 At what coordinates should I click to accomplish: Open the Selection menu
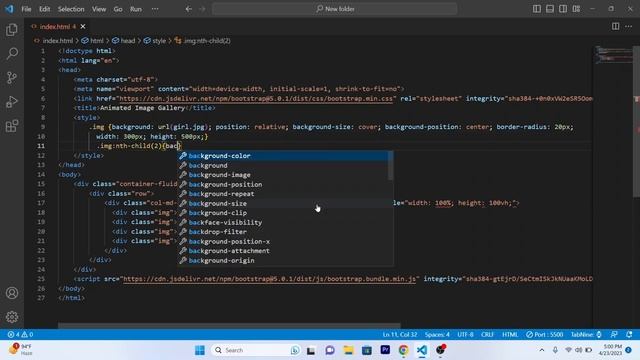coord(71,9)
